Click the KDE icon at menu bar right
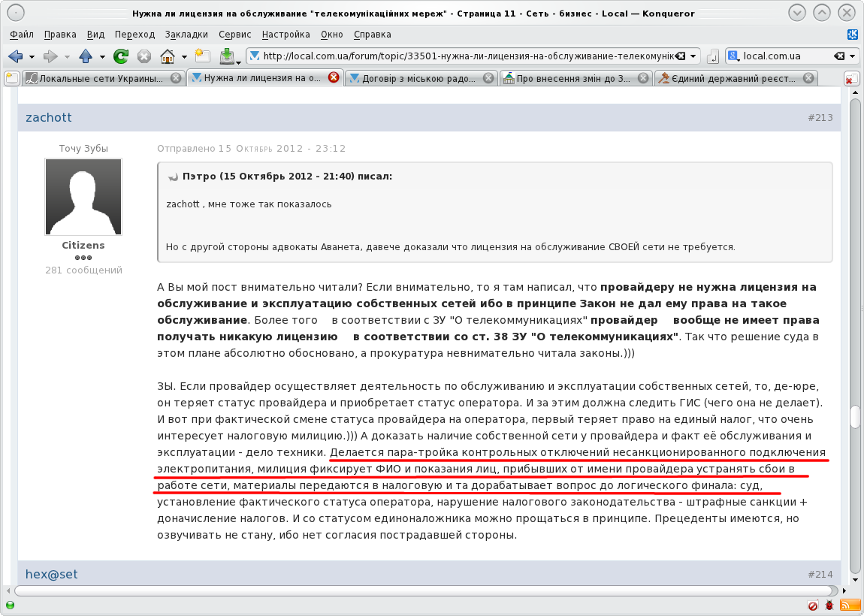 853,35
